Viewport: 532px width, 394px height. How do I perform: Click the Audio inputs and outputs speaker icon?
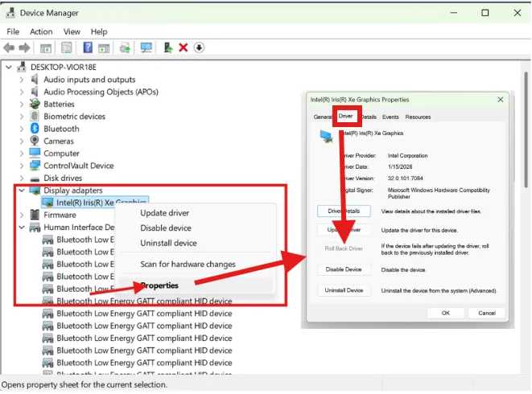35,80
